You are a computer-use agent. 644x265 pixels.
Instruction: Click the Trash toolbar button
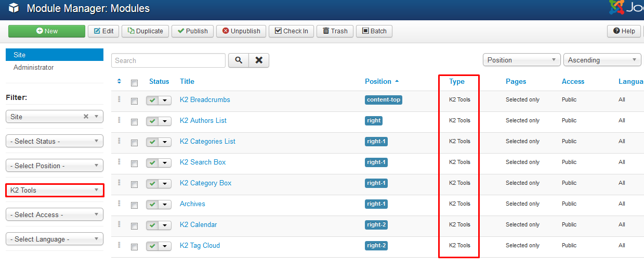pos(335,31)
